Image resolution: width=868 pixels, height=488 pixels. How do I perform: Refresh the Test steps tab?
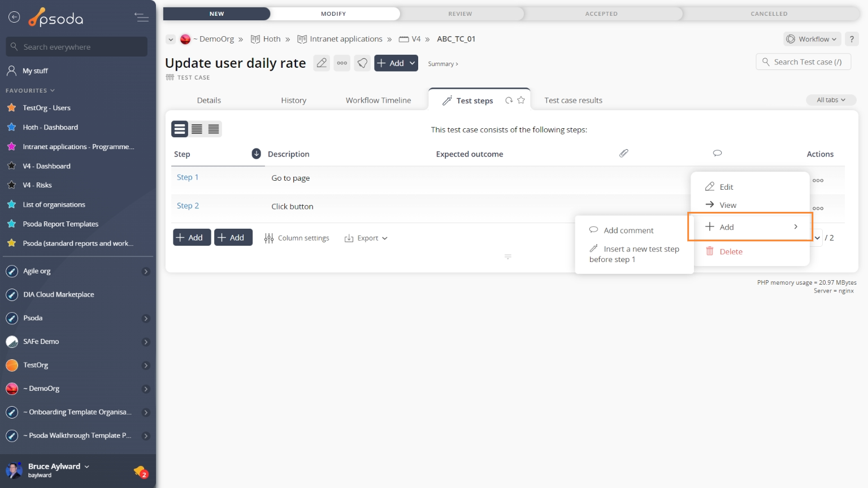coord(509,100)
